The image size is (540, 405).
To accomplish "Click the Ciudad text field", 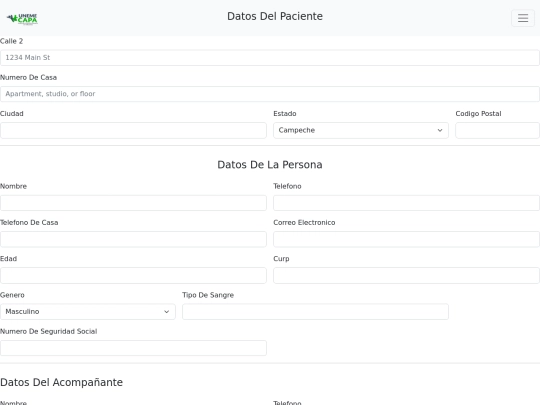I will (133, 130).
